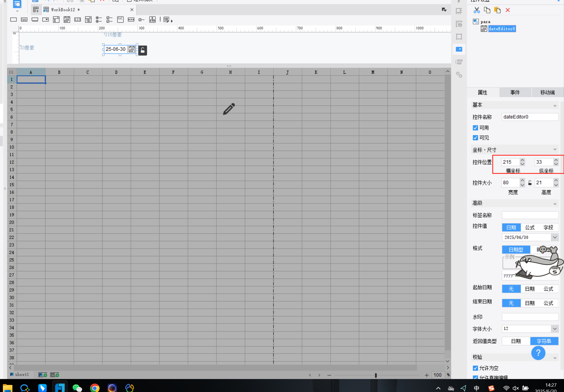
Task: Collapse the 高级 section
Action: pos(555,204)
